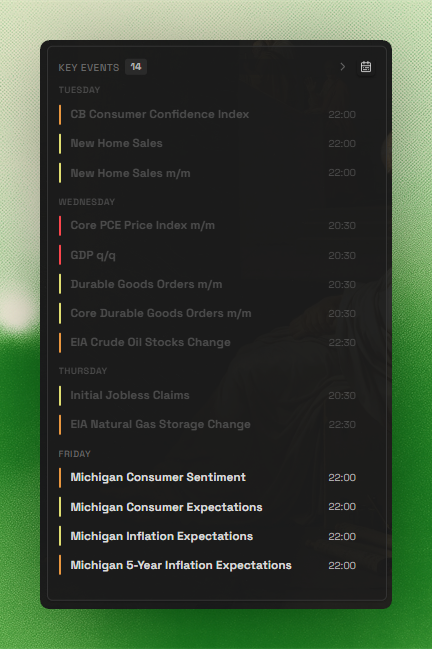Click red impact bar beside Core PCE
The height and width of the screenshot is (649, 432).
coord(60,226)
